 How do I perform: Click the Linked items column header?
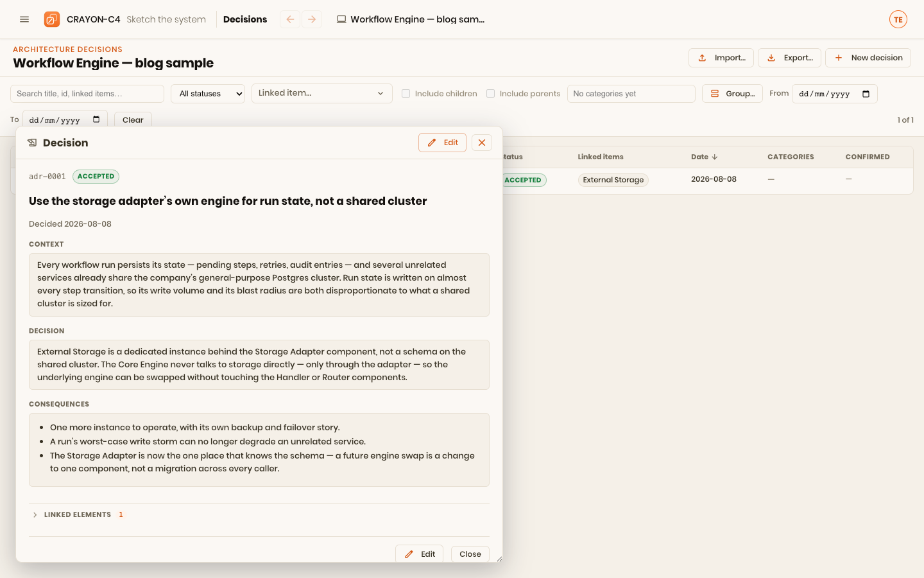pyautogui.click(x=601, y=157)
